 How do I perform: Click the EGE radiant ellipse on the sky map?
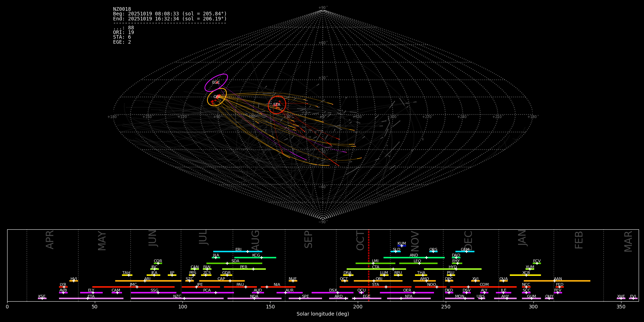[x=216, y=83]
